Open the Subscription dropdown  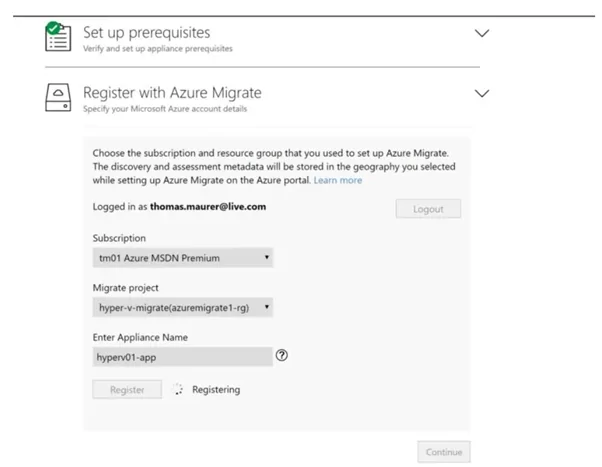coord(183,258)
